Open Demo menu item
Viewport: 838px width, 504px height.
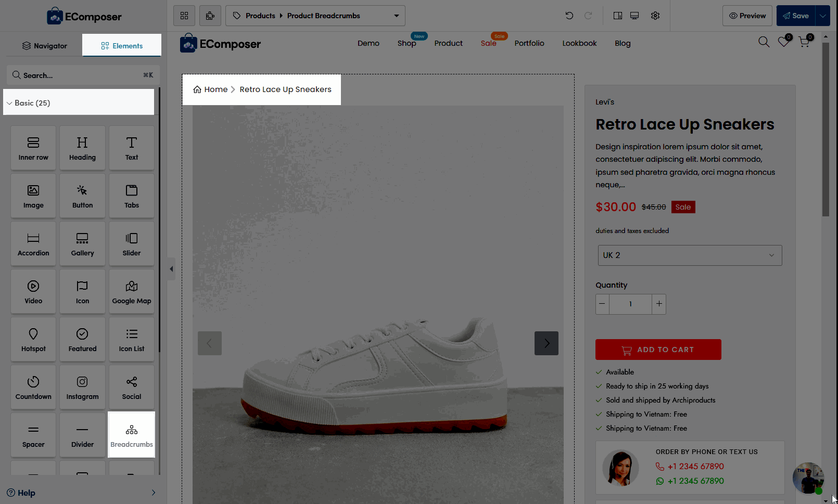pos(369,43)
